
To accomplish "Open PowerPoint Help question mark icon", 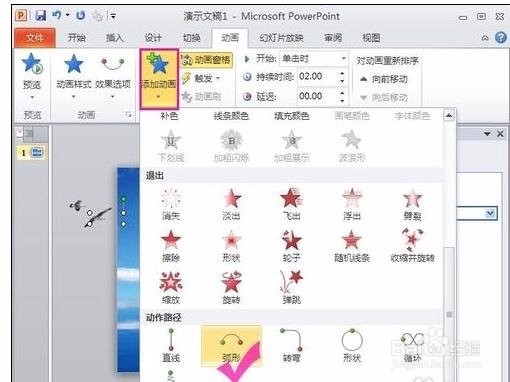I will click(501, 38).
